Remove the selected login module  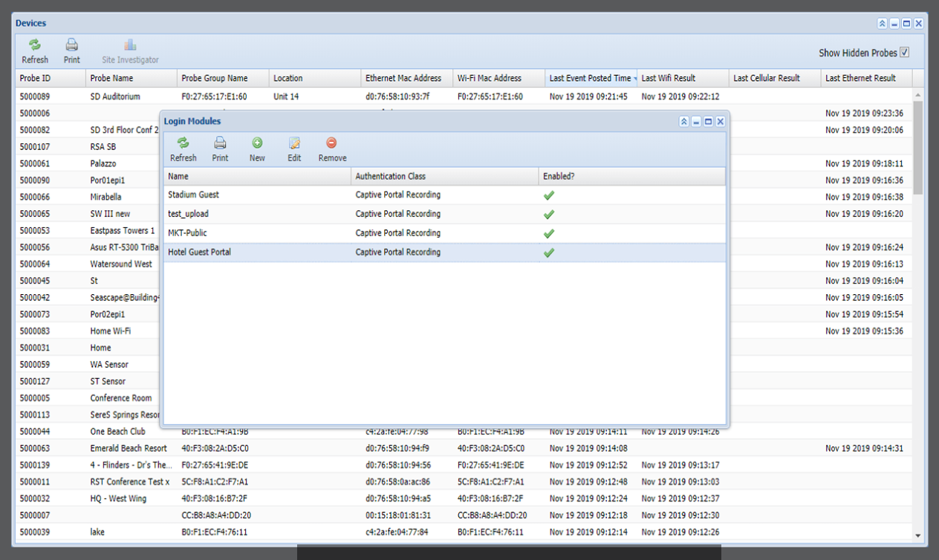pyautogui.click(x=332, y=149)
